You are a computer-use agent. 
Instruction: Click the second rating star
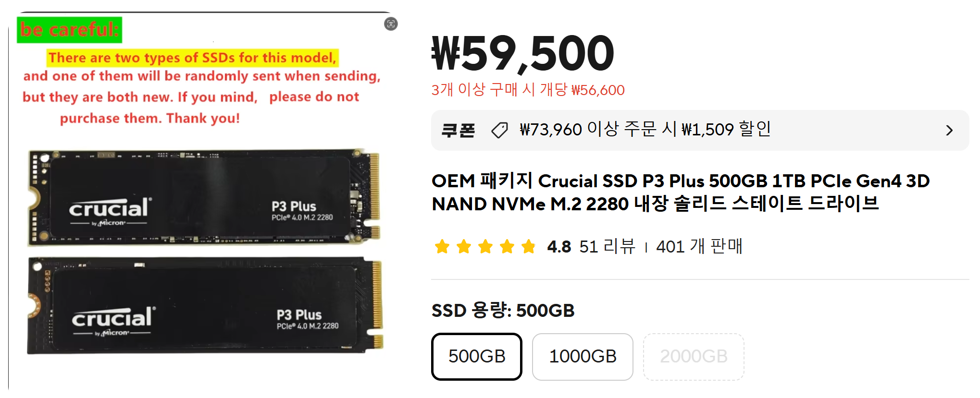[x=464, y=247]
